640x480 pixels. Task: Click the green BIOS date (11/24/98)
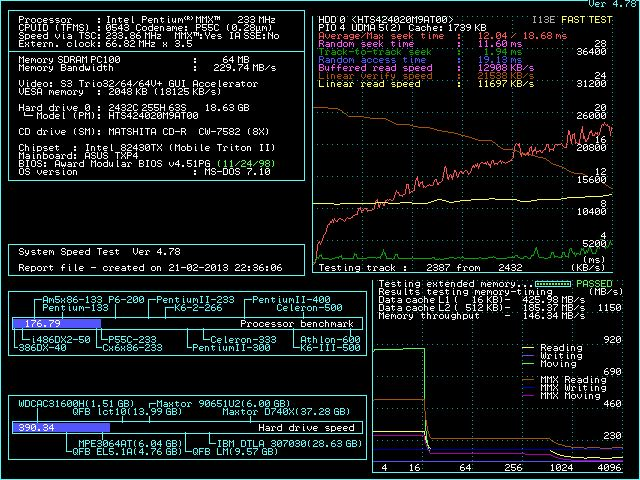coord(246,164)
